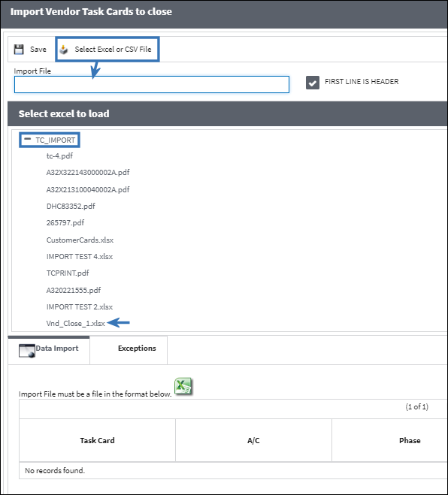Select CustomerCards.xlsx from file list
This screenshot has height=495, width=448.
click(80, 240)
